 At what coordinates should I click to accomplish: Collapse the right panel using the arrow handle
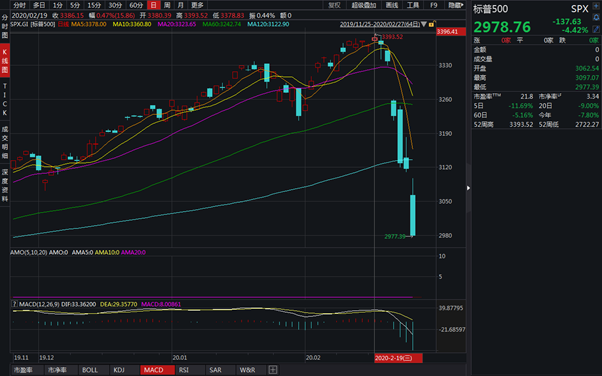pos(468,188)
